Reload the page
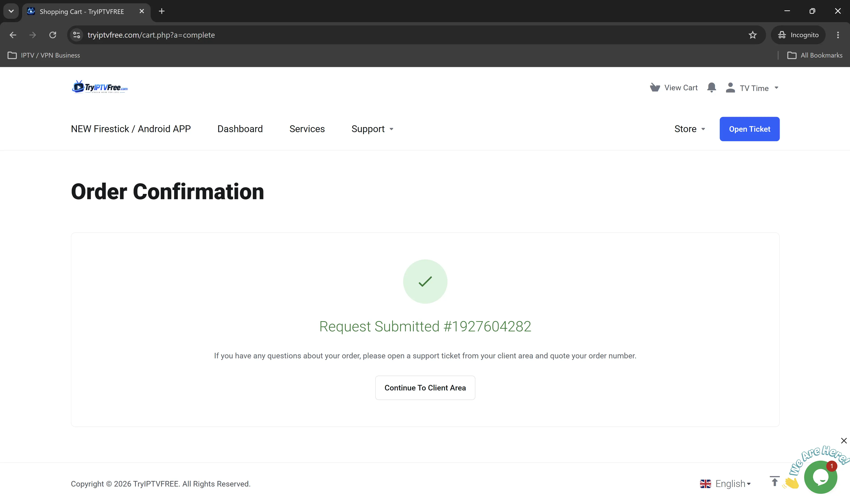The height and width of the screenshot is (504, 850). (53, 35)
